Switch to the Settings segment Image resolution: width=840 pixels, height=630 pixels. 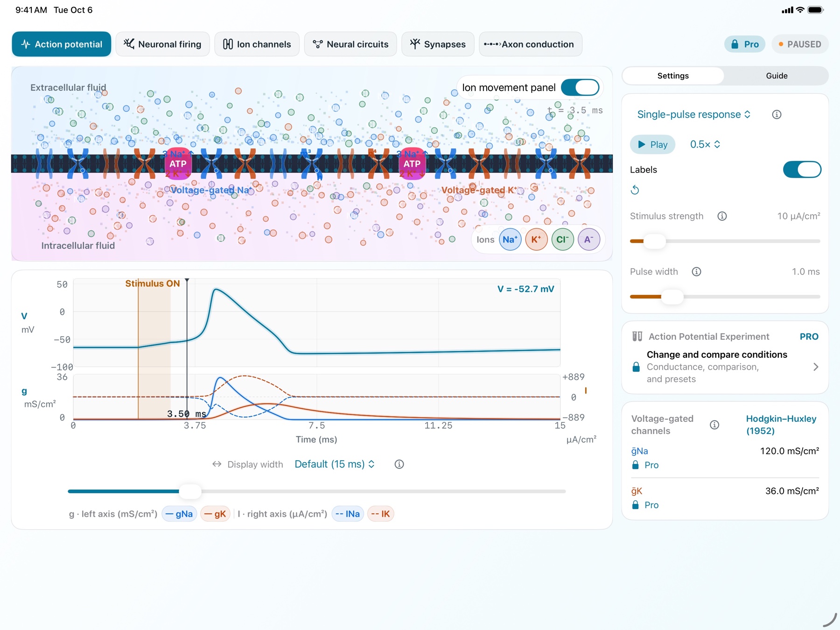pos(673,76)
